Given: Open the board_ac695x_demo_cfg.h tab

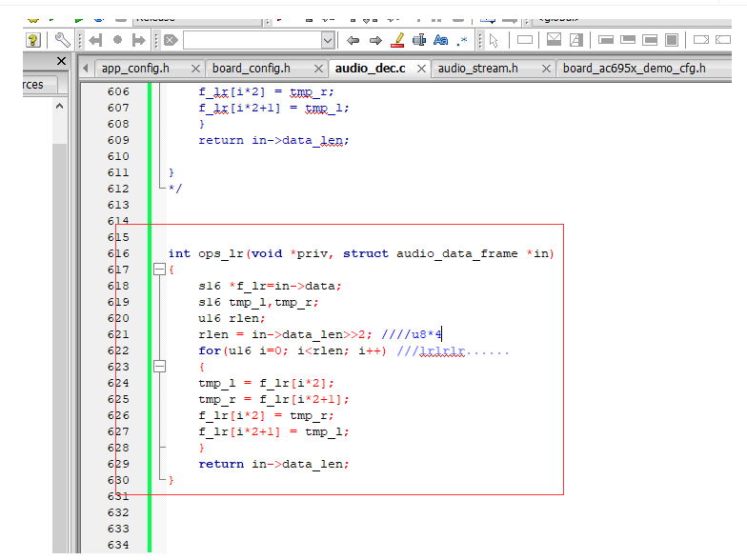Looking at the screenshot, I should pos(635,69).
